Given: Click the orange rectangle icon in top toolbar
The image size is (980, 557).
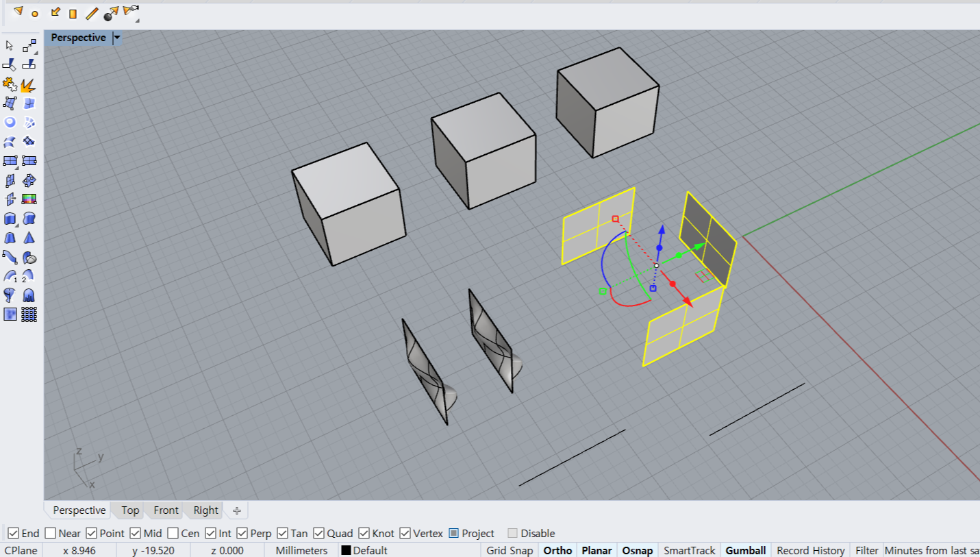Looking at the screenshot, I should coord(73,14).
